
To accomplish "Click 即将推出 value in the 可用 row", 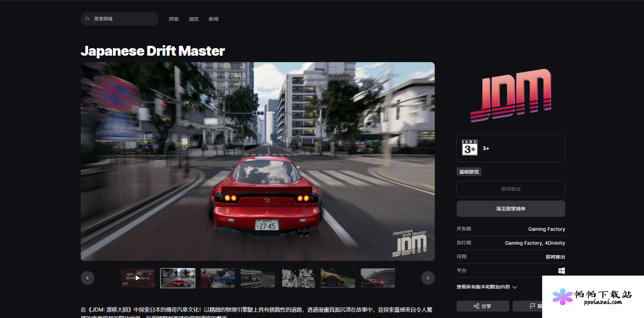I will pyautogui.click(x=555, y=257).
